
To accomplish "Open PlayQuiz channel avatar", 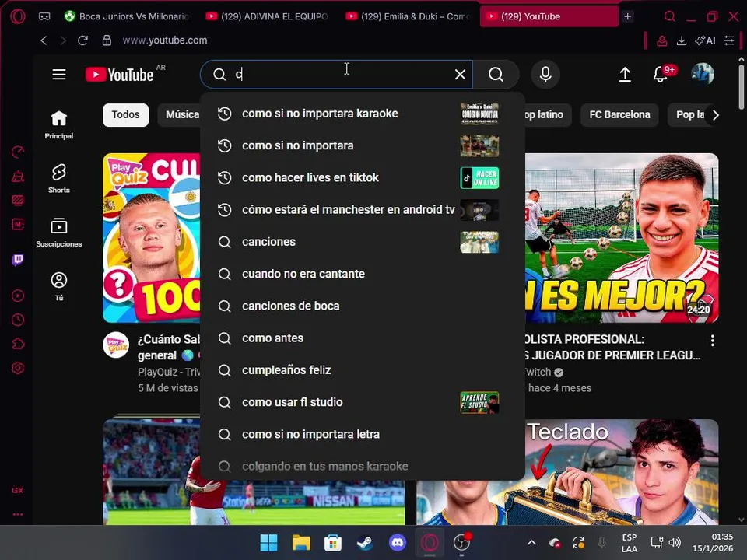I will coord(116,345).
